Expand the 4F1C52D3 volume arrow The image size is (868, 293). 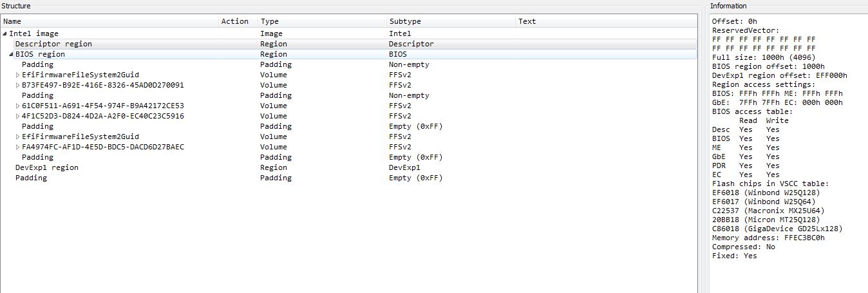click(x=17, y=116)
